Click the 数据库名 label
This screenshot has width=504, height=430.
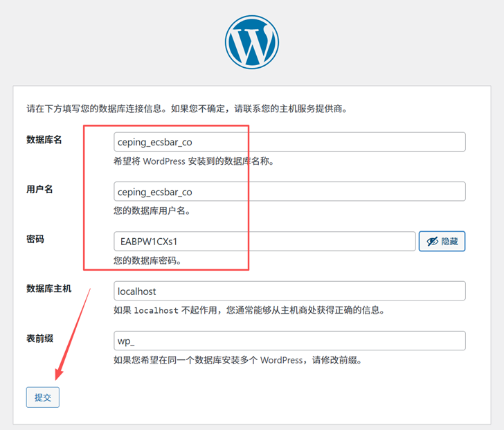pyautogui.click(x=44, y=140)
